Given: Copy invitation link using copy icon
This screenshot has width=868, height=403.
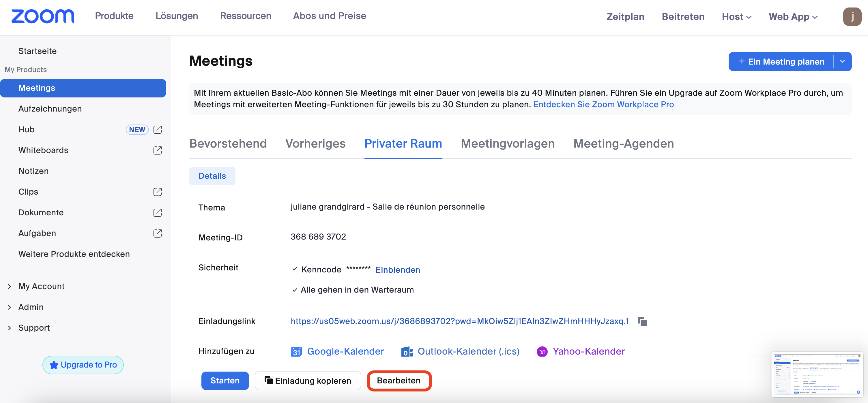Looking at the screenshot, I should 642,321.
